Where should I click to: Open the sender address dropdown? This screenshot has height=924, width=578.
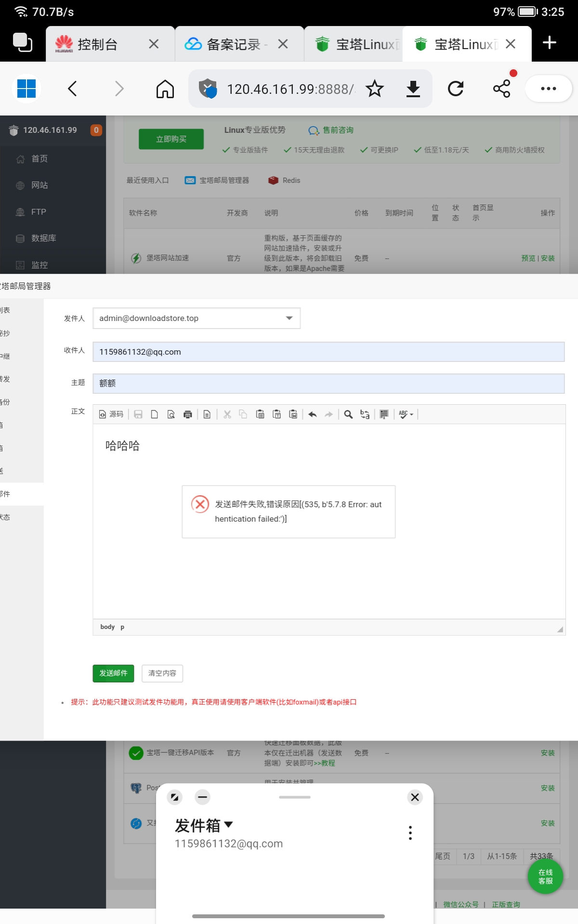tap(197, 318)
